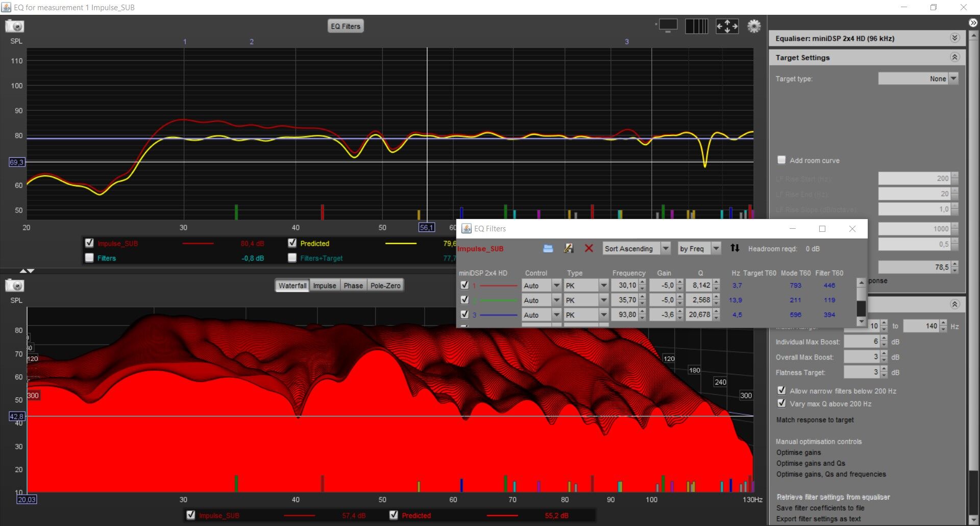Click filter 3 marker above upper graph

point(627,42)
